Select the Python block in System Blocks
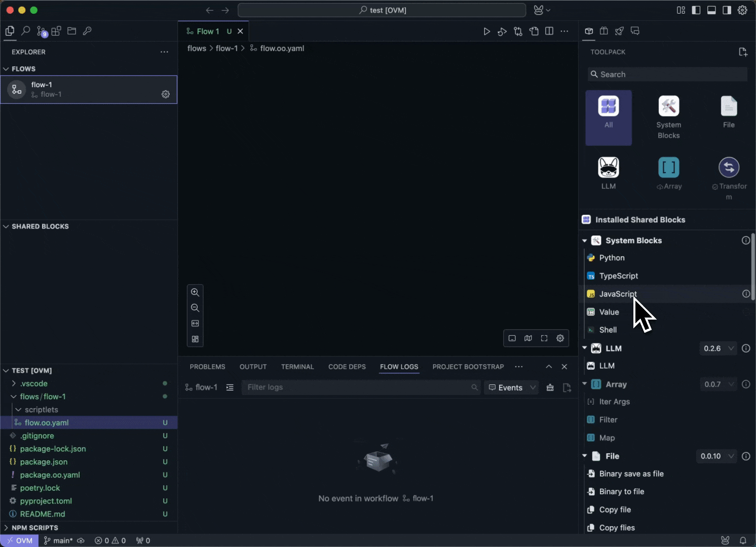 click(x=612, y=258)
